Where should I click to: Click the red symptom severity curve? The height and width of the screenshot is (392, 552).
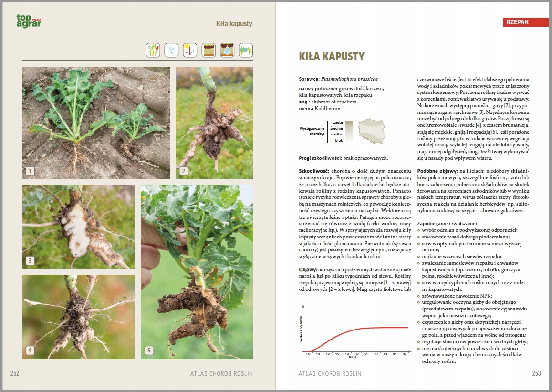(355, 339)
